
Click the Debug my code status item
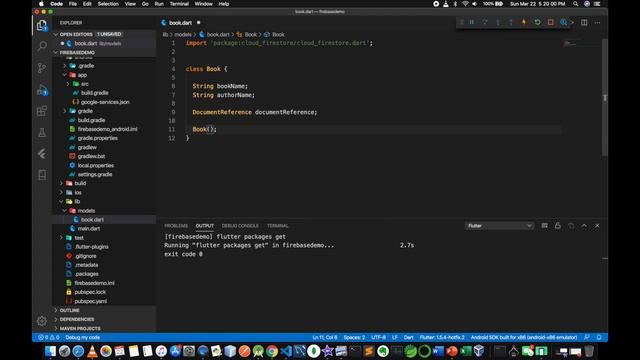click(x=82, y=338)
